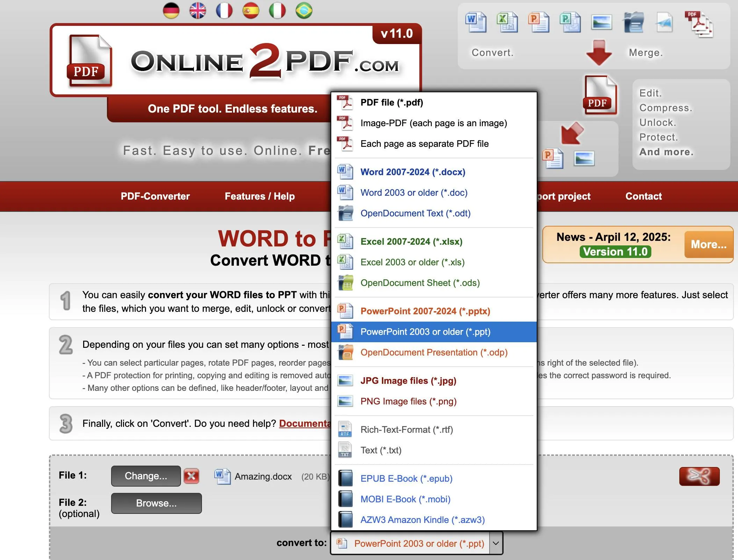Click the multi-PDF merge icon at top right
Image resolution: width=738 pixels, height=560 pixels.
tap(699, 24)
